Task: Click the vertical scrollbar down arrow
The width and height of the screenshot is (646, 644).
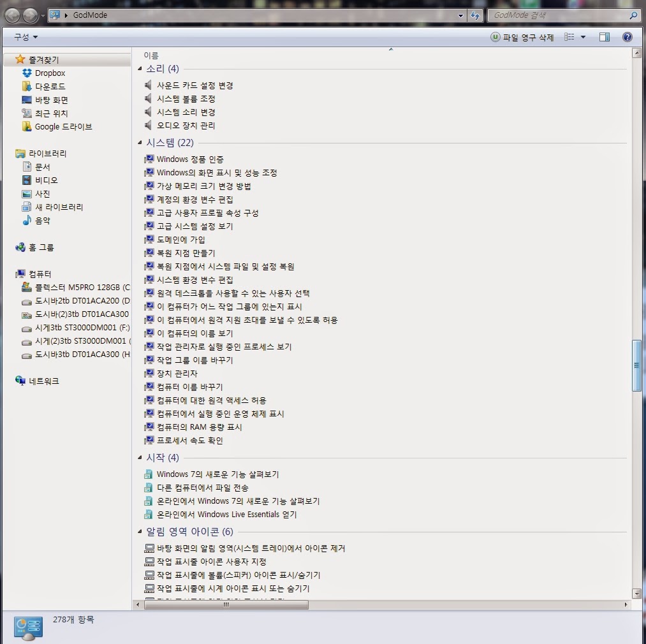Action: 636,594
